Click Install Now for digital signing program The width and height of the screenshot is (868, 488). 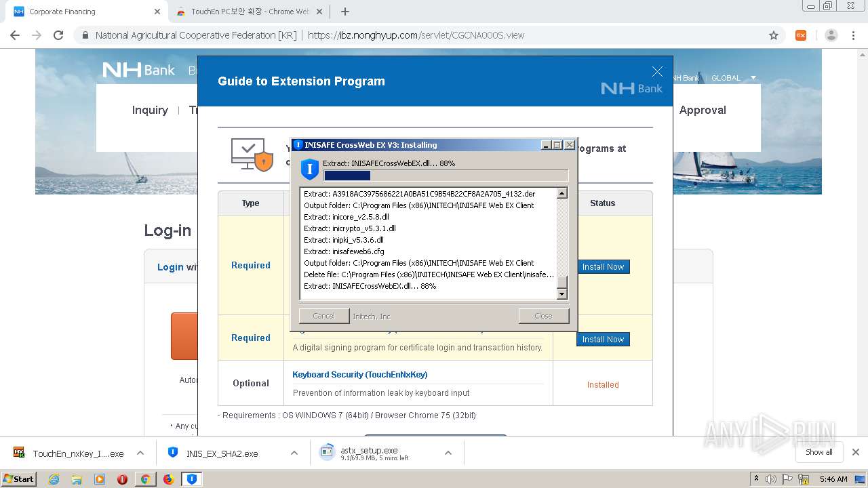tap(603, 340)
